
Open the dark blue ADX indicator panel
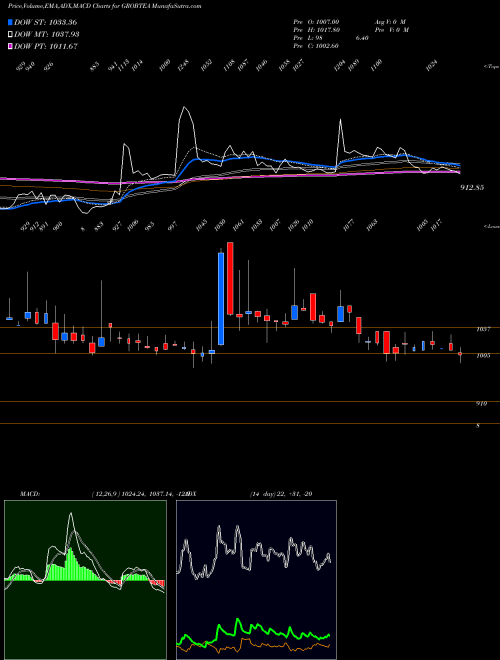pyautogui.click(x=256, y=580)
